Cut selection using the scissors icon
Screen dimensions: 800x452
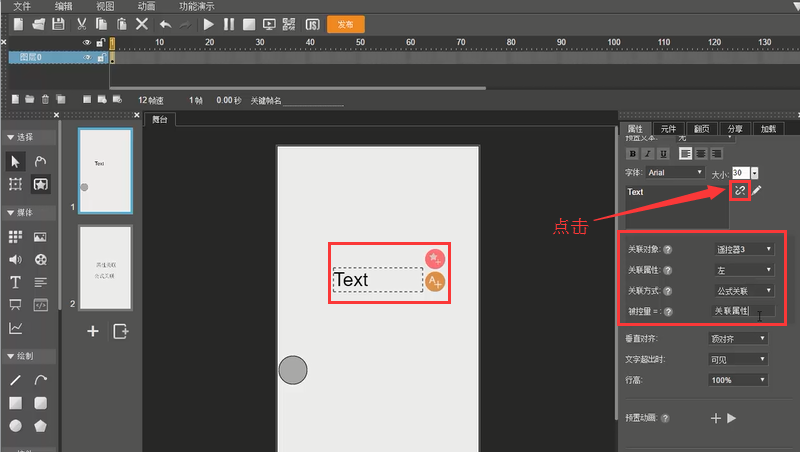[x=81, y=24]
